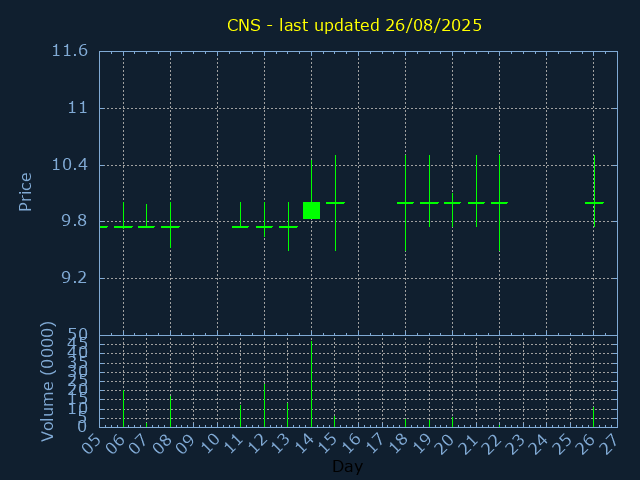Select the '25' day tick label
This screenshot has width=640, height=480.
562,443
